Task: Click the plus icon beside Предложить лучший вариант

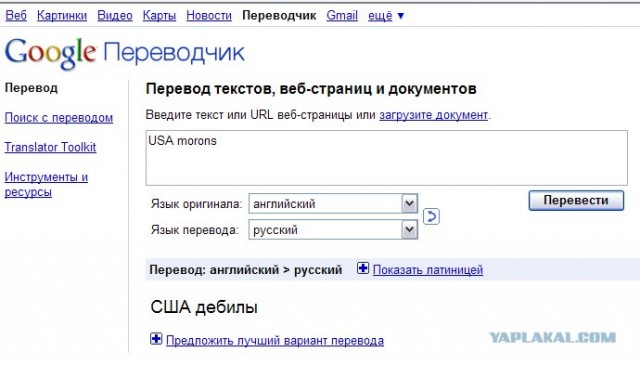Action: tap(156, 339)
